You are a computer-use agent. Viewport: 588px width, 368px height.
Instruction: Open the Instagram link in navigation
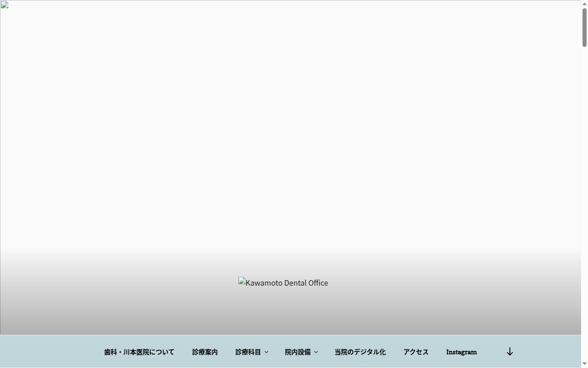pos(461,352)
